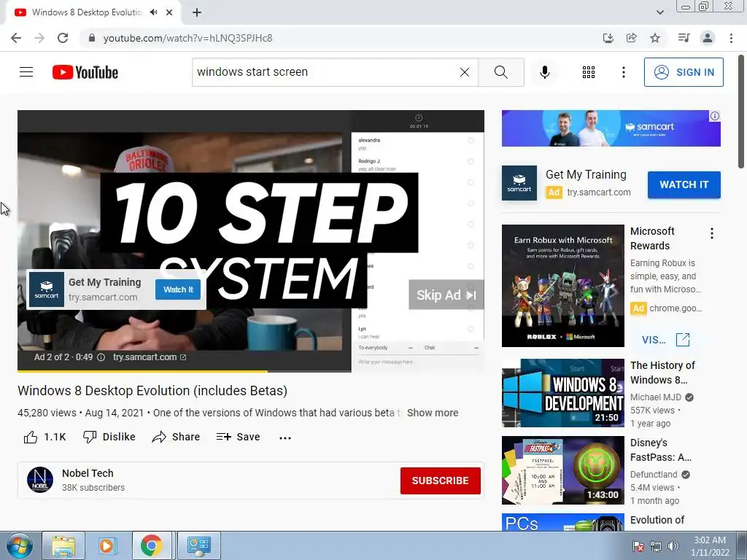The image size is (747, 560).
Task: Dislike the video
Action: click(109, 437)
